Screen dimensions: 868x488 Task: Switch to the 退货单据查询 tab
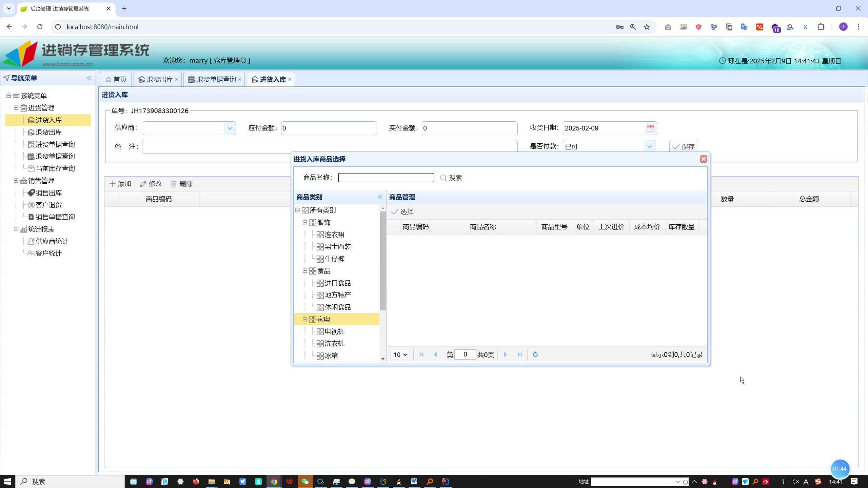tap(212, 79)
